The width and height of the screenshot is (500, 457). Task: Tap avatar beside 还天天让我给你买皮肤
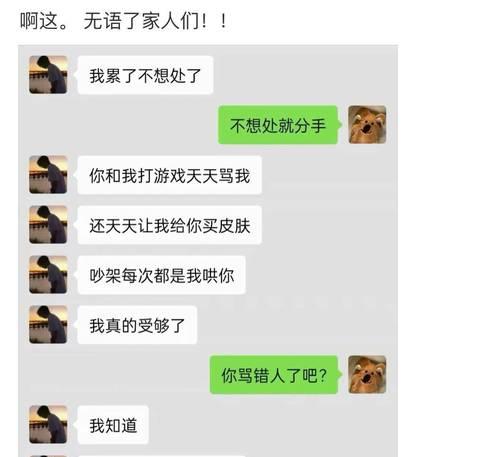(48, 225)
